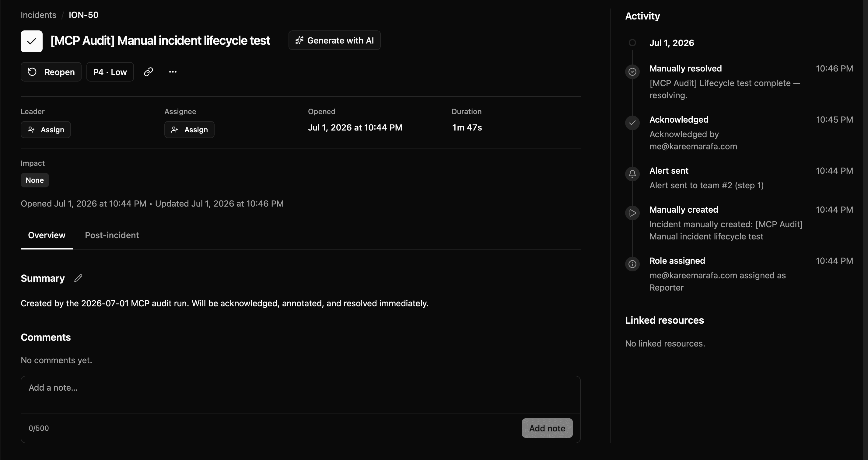Click the Comments heading
Viewport: 868px width, 460px height.
(x=46, y=337)
